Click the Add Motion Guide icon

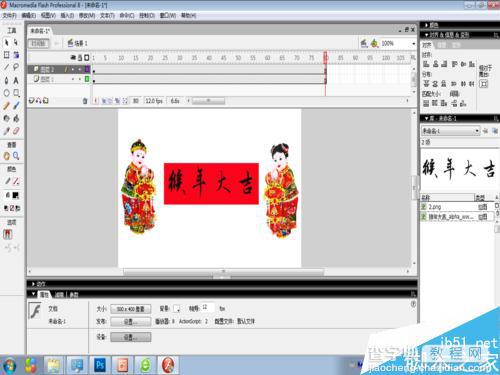pyautogui.click(x=38, y=100)
